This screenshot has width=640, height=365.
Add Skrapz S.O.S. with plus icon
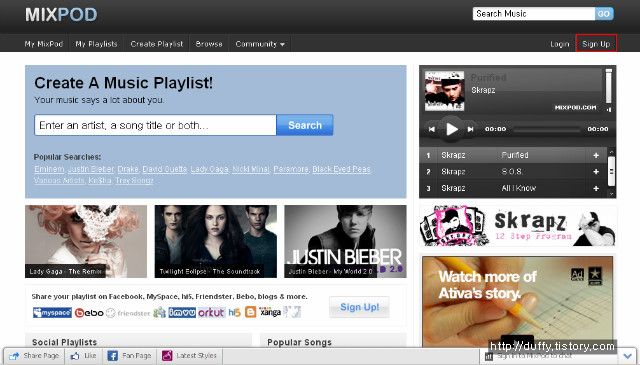coord(596,172)
